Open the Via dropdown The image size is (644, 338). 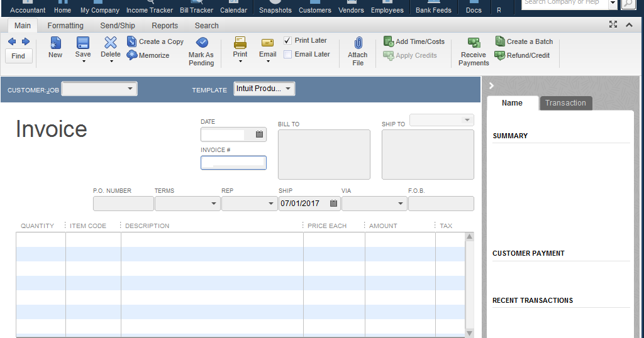(401, 204)
